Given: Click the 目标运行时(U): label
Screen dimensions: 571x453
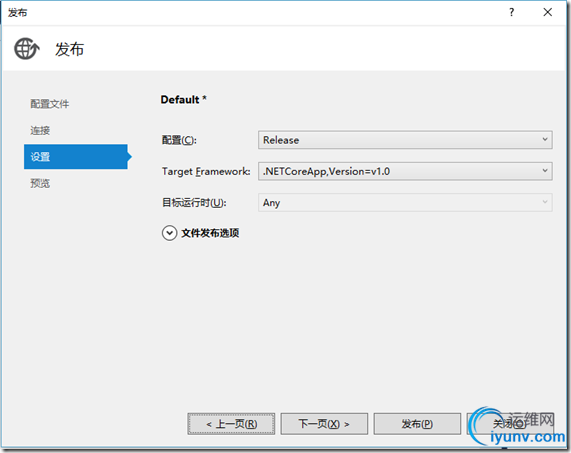Looking at the screenshot, I should point(194,203).
